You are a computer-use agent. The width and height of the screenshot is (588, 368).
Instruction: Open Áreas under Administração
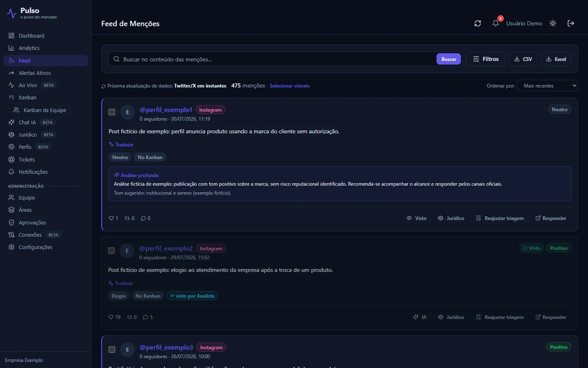(x=46, y=210)
